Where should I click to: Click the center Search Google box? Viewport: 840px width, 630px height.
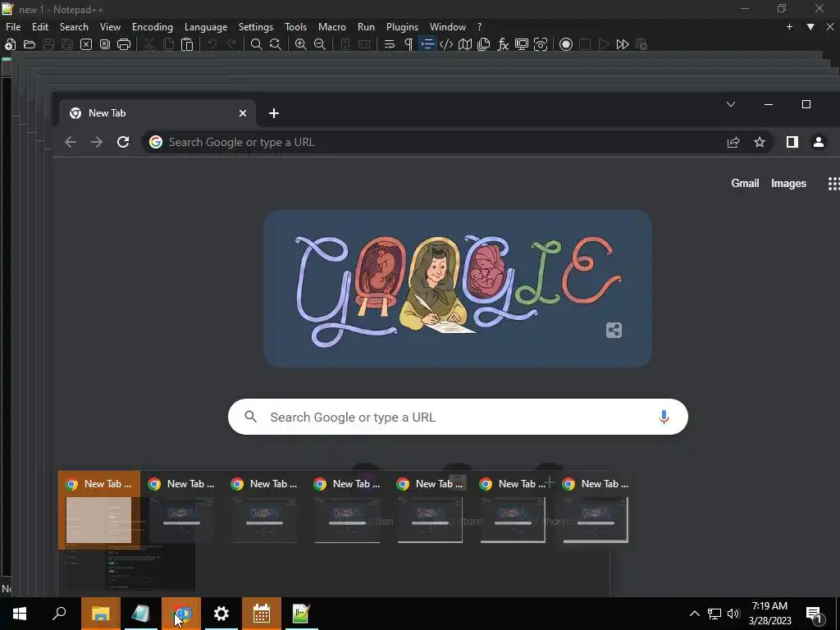(x=458, y=417)
